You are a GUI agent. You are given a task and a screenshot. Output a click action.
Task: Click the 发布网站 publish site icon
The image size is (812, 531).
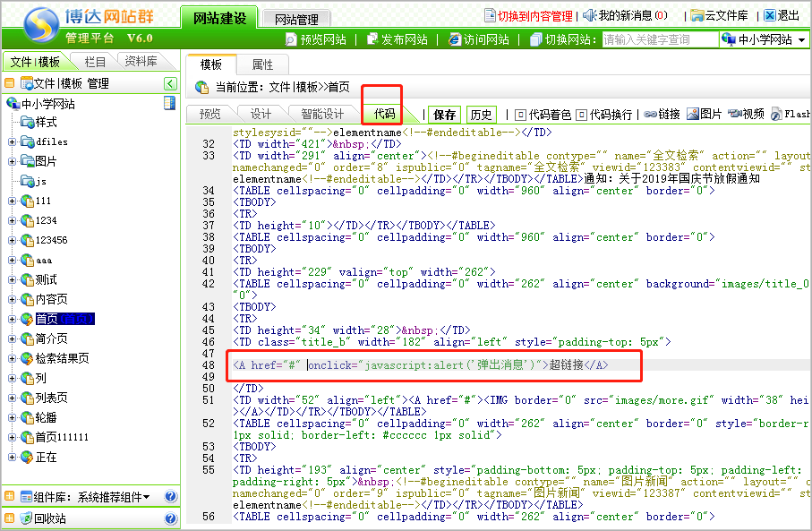(x=372, y=39)
